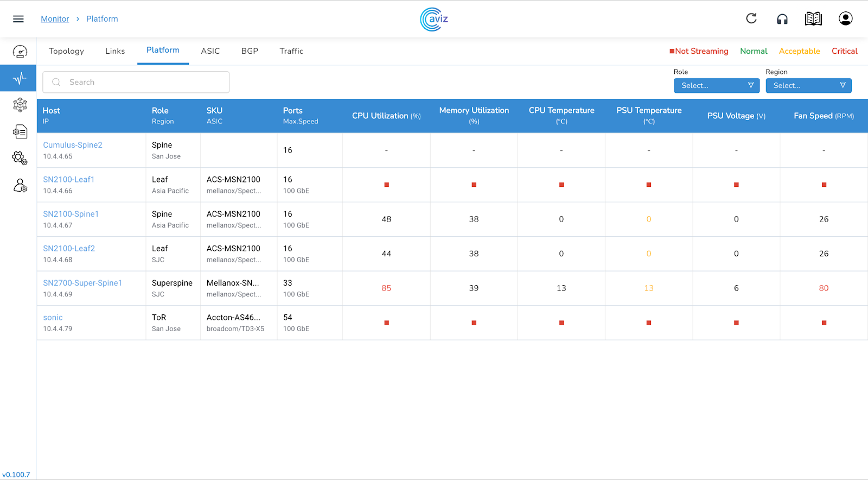868x480 pixels.
Task: Open the user profile menu
Action: tap(845, 18)
